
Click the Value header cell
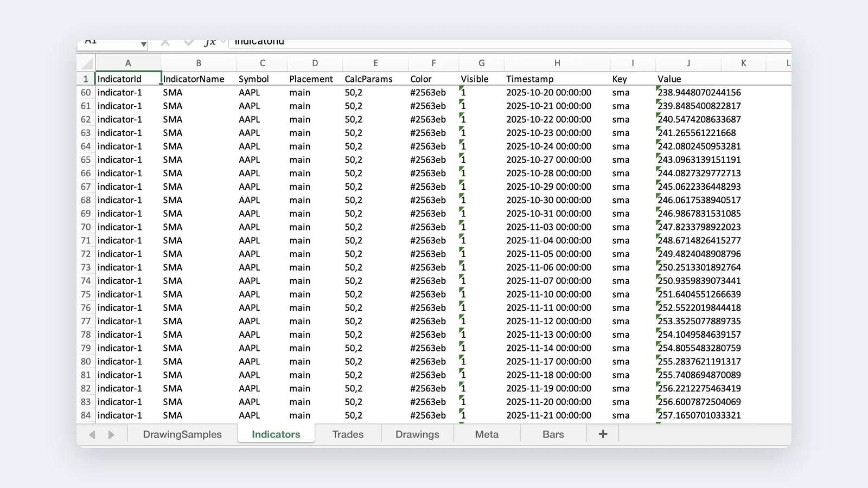[x=689, y=79]
